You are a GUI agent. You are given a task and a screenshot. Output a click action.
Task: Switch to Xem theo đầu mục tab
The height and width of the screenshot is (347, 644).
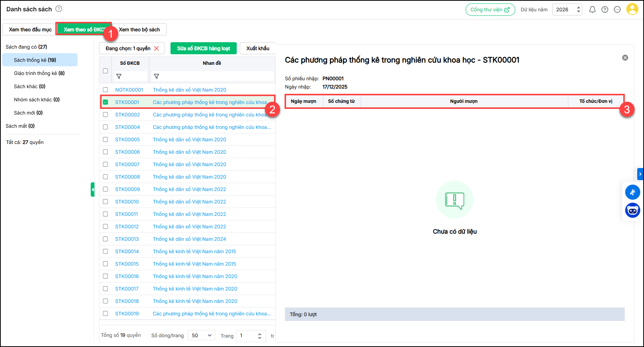click(30, 29)
